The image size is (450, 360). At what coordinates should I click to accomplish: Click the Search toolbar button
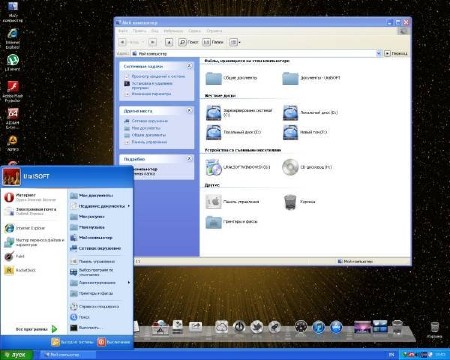[189, 42]
